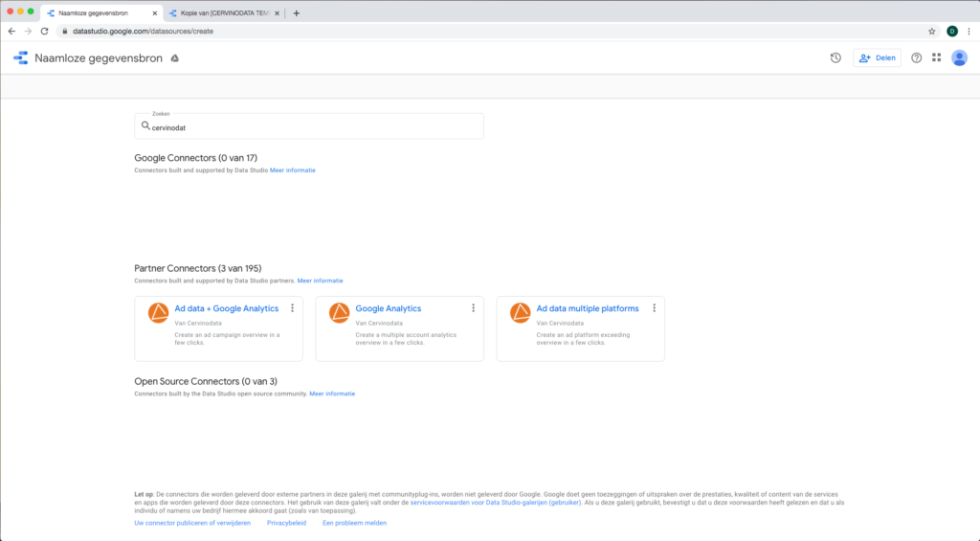Open a new browser tab with plus

tap(297, 13)
